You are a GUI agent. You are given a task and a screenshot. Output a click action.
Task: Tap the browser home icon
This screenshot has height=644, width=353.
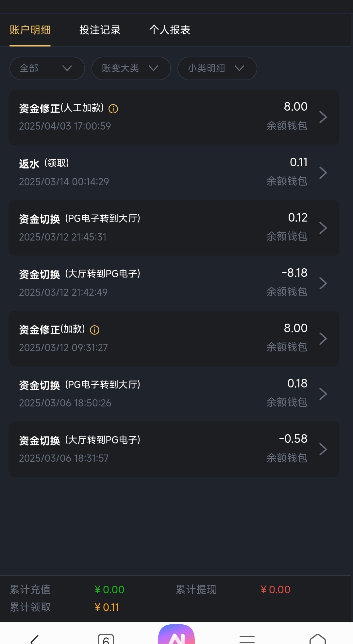tap(317, 639)
